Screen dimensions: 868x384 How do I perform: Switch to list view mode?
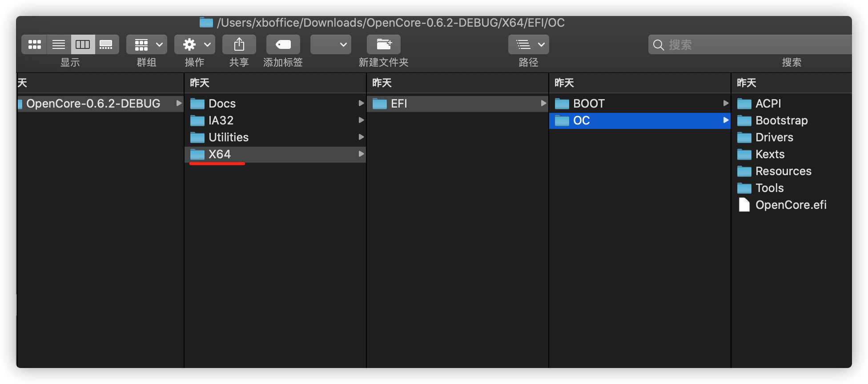click(59, 44)
